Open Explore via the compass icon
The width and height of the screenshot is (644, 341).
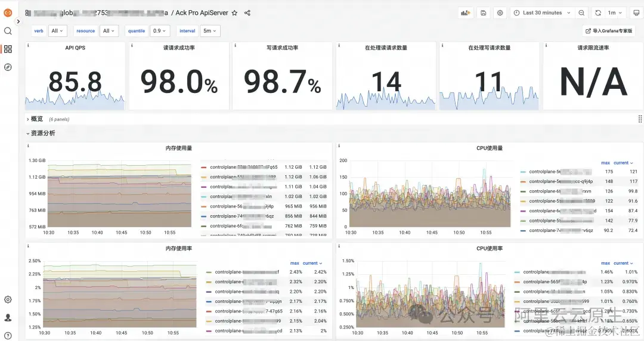[8, 67]
